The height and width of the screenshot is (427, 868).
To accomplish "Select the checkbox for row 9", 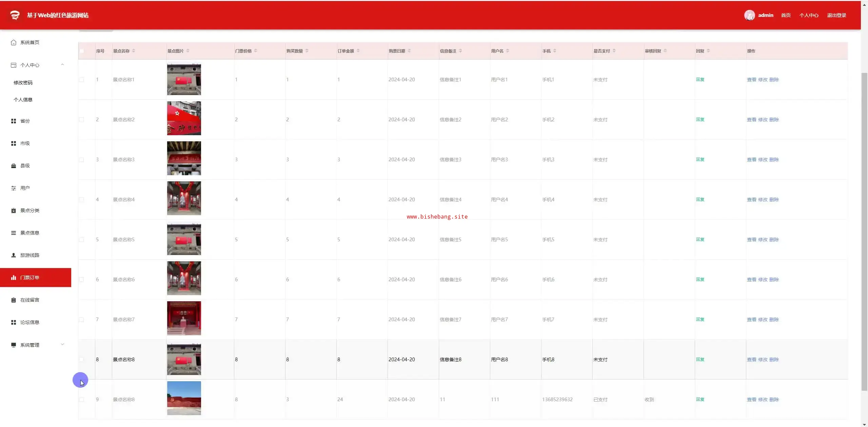I will click(82, 400).
